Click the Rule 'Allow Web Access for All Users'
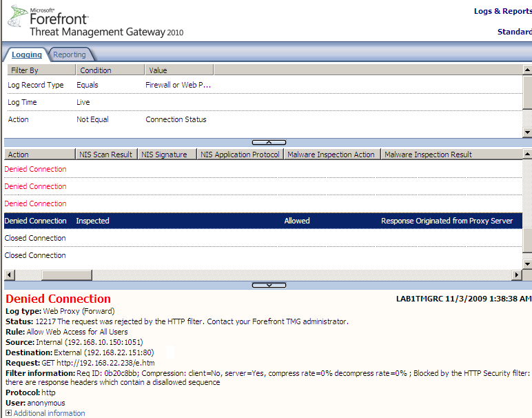 pyautogui.click(x=77, y=332)
